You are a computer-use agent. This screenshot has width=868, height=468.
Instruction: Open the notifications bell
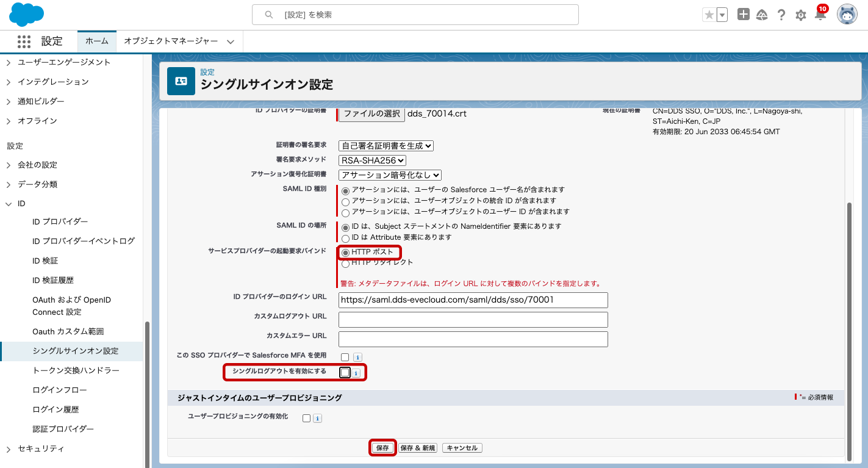820,15
